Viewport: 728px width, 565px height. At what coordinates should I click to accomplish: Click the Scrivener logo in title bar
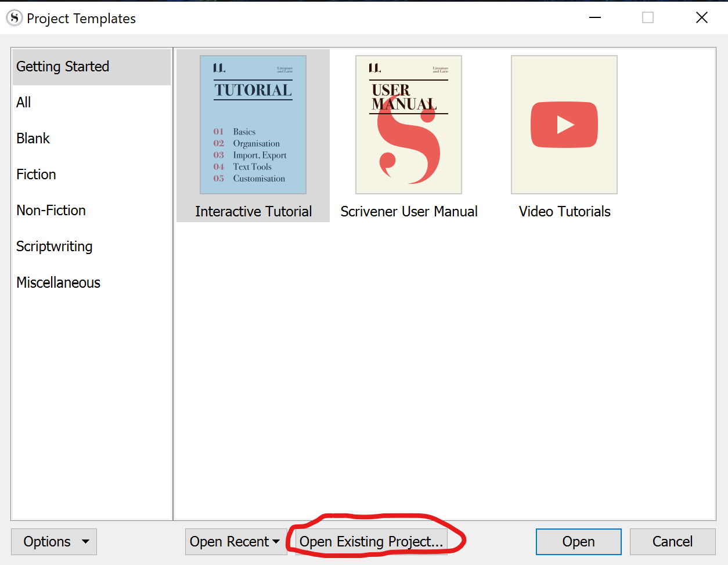[14, 18]
